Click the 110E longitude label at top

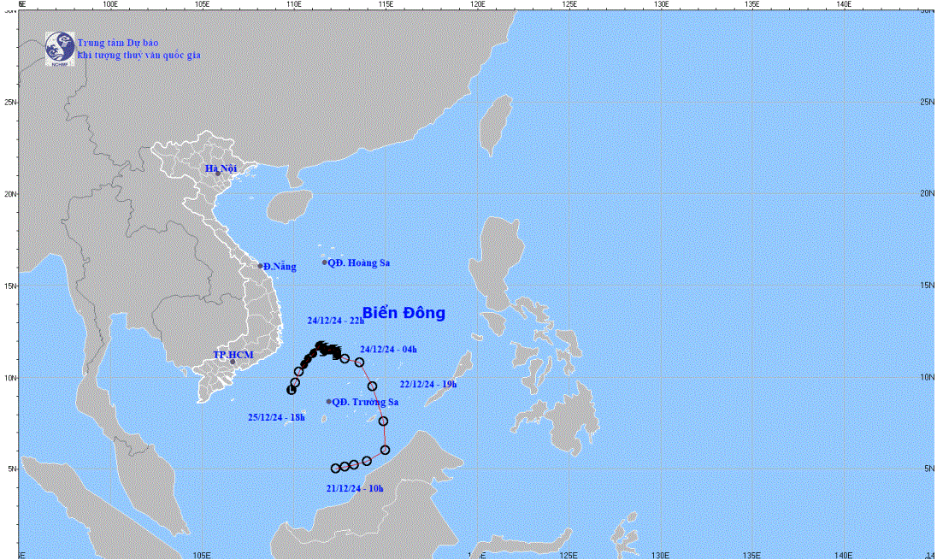[x=292, y=4]
